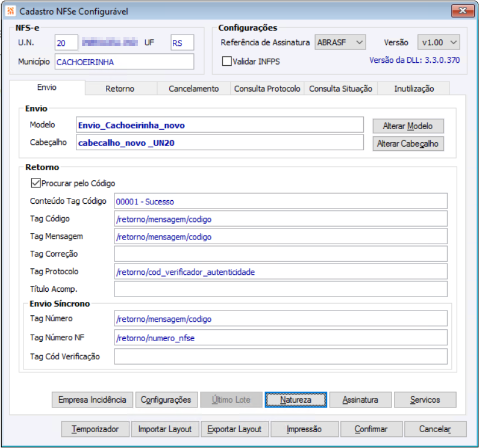Viewport: 479px width, 448px height.
Task: Click Importar Layout
Action: click(x=165, y=429)
